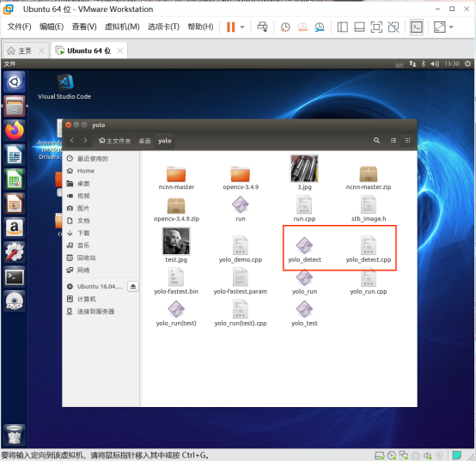Open VMware 编辑(E) menu
This screenshot has height=462, width=476.
click(52, 27)
